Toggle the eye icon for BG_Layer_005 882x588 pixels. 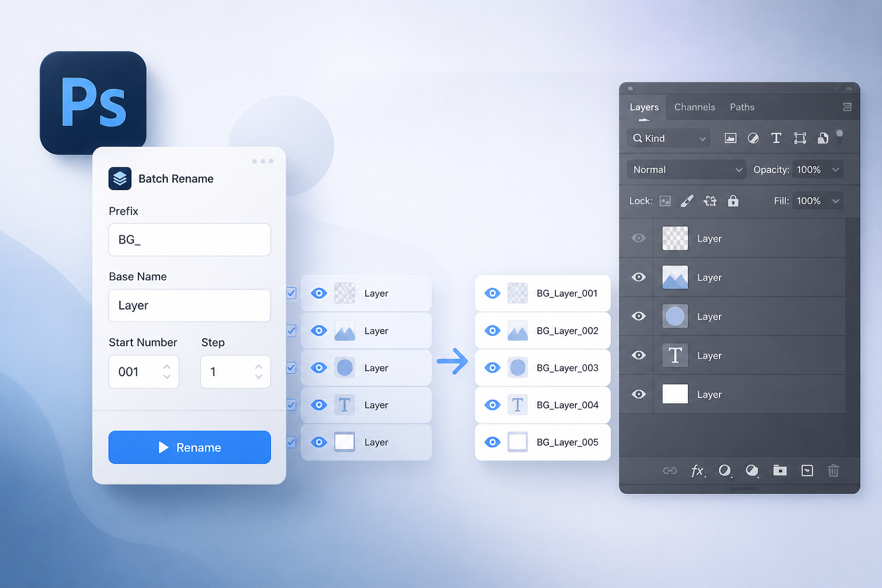pos(492,442)
